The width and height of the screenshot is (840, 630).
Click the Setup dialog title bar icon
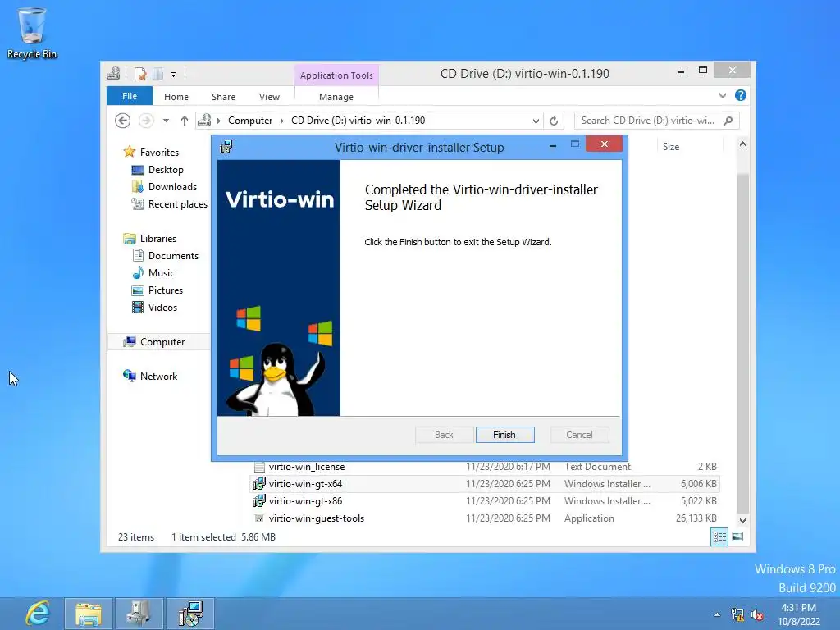[x=226, y=147]
